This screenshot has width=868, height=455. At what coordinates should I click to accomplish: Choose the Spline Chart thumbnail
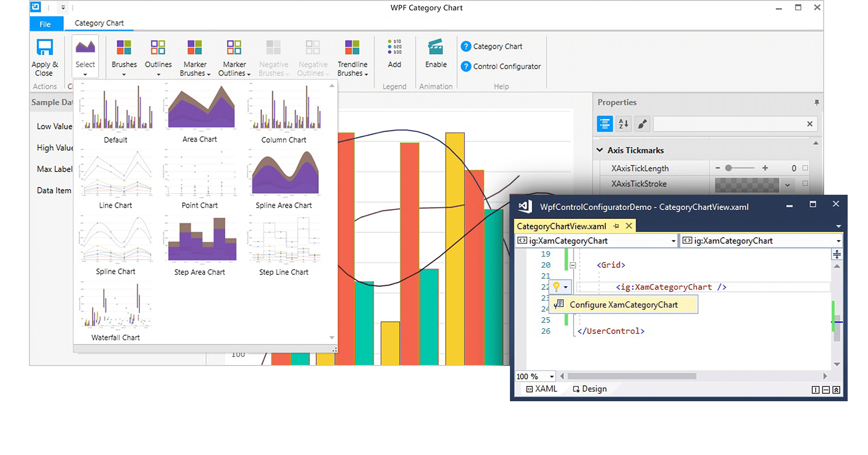coord(116,245)
